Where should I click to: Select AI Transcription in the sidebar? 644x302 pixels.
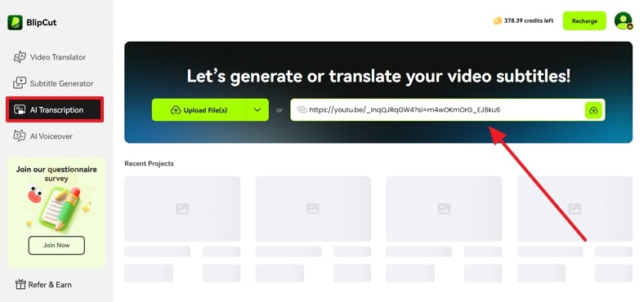(55, 109)
